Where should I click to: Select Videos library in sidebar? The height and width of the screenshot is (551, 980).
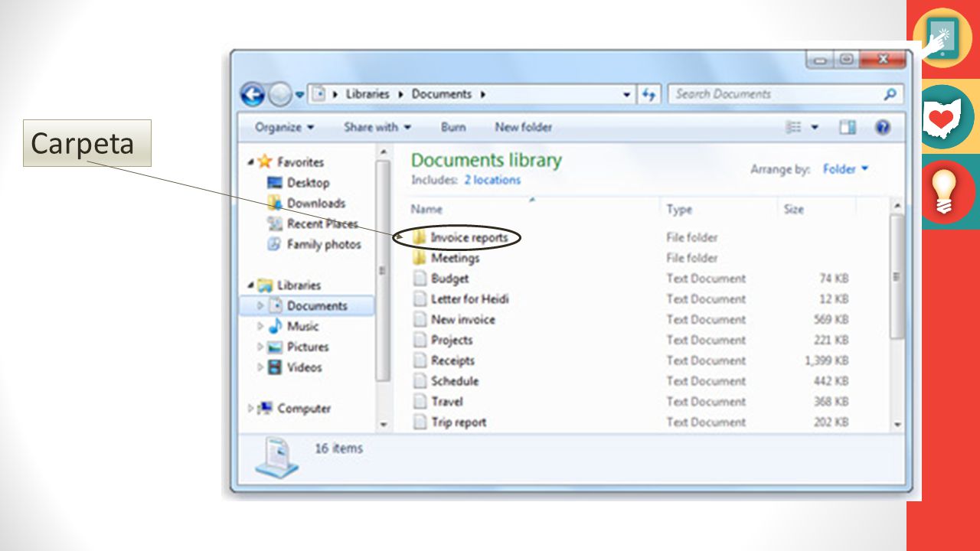click(x=304, y=367)
